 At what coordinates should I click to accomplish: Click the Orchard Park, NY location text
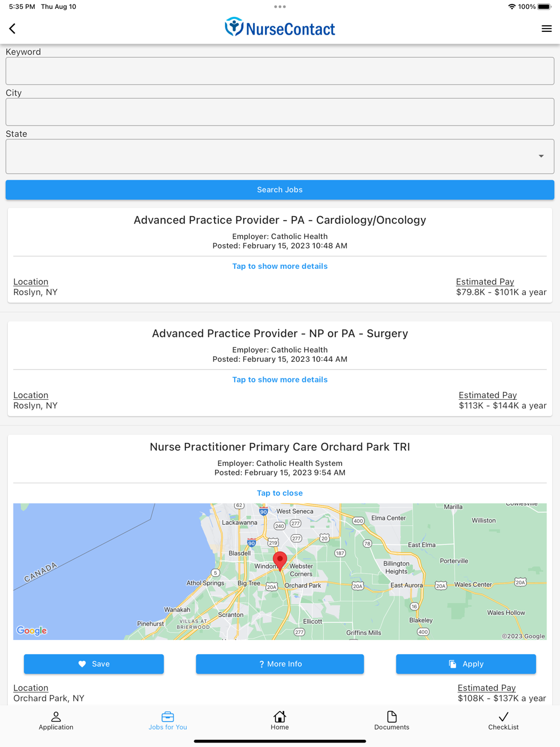(49, 698)
